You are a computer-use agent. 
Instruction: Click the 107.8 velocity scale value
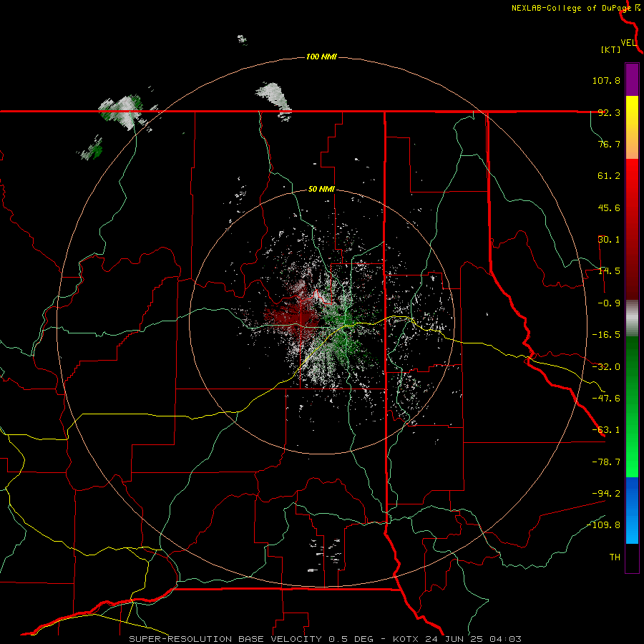point(606,80)
